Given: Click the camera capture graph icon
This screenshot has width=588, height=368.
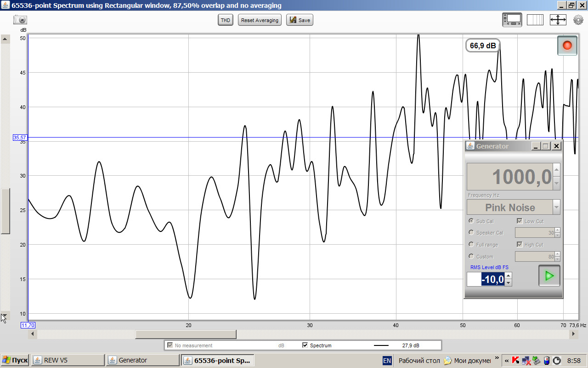Looking at the screenshot, I should pyautogui.click(x=20, y=20).
